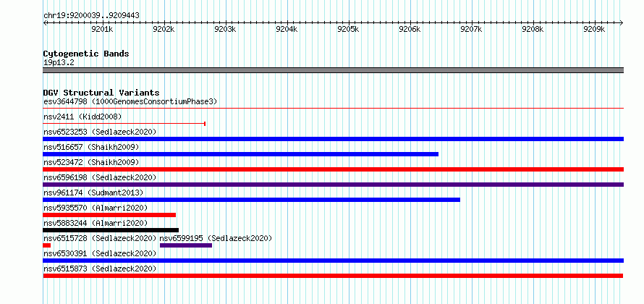Click the DGV Structural Variants track title

point(101,93)
